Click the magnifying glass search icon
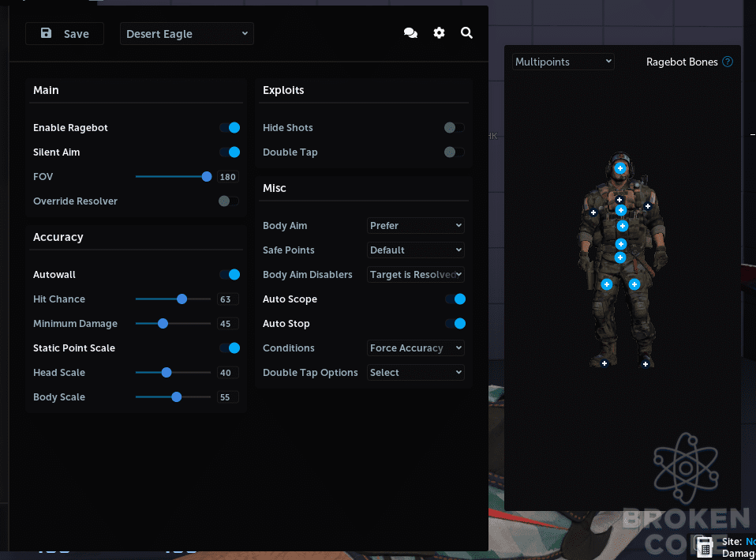Image resolution: width=756 pixels, height=560 pixels. pos(466,33)
